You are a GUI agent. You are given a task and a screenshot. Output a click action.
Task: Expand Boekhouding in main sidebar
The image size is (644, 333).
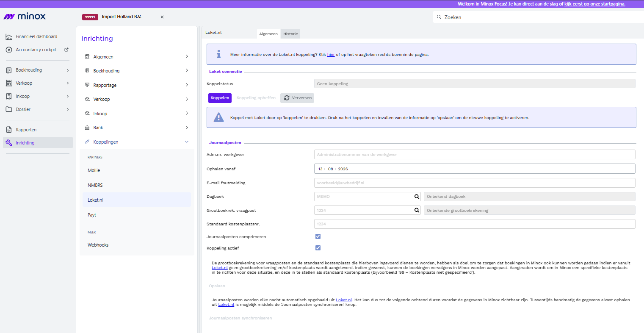[x=68, y=70]
